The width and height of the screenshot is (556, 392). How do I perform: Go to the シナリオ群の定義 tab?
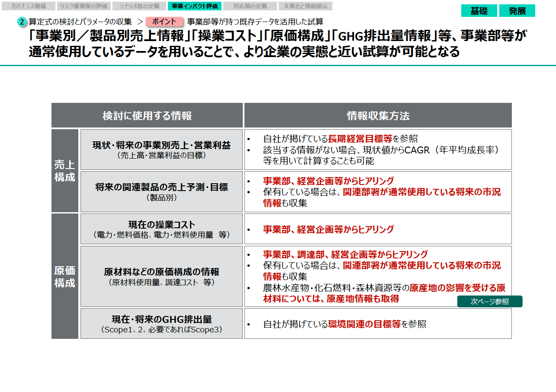(x=139, y=6)
